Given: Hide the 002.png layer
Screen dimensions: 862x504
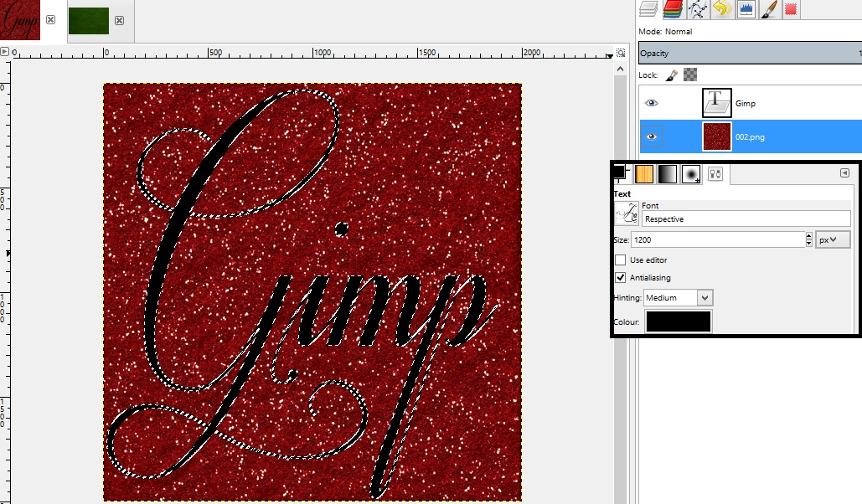Looking at the screenshot, I should coord(652,136).
